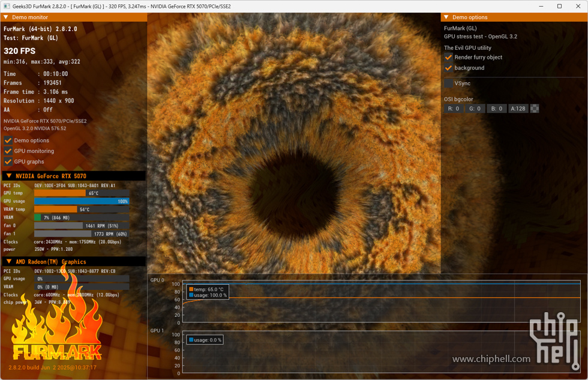Uncheck Render furry object
588x380 pixels.
[448, 58]
